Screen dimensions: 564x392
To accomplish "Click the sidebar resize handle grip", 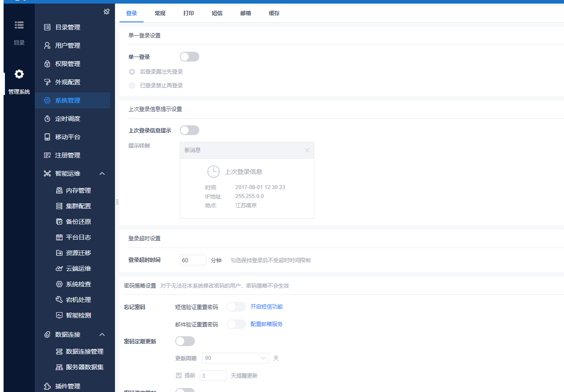I will click(117, 202).
